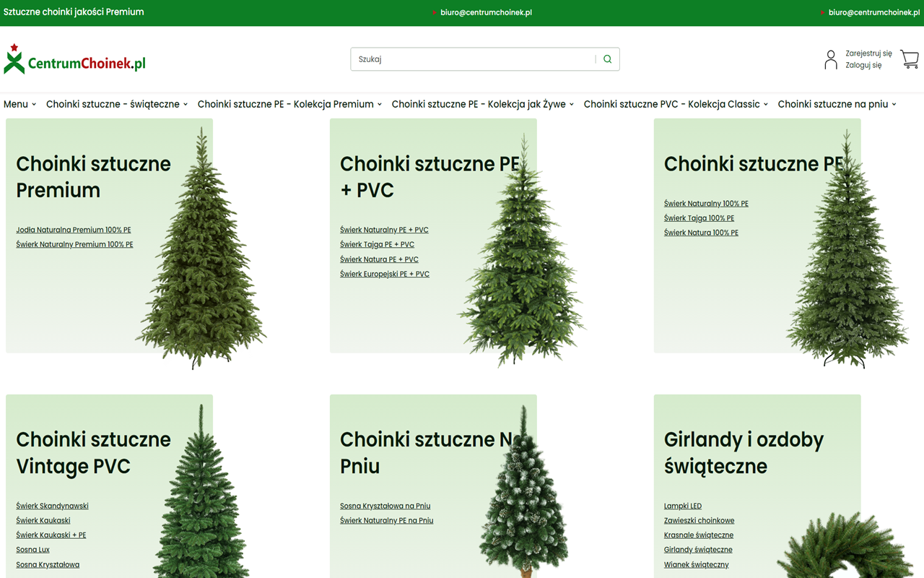This screenshot has width=924, height=578.
Task: Open Świerk Naturalny PE na Pniu
Action: coord(386,520)
